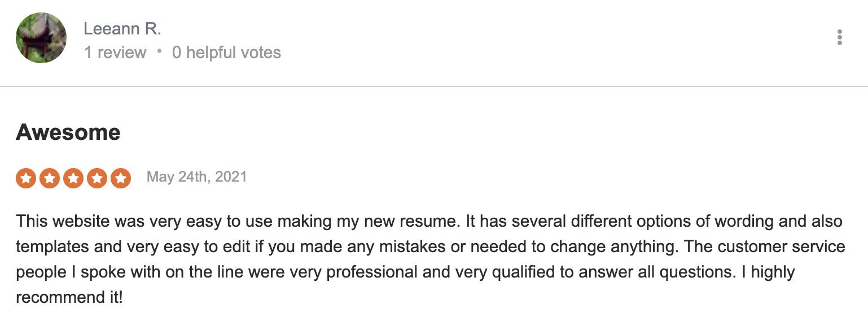Open the "Awesome" review title
Screen dimensions: 868x317
(x=68, y=133)
